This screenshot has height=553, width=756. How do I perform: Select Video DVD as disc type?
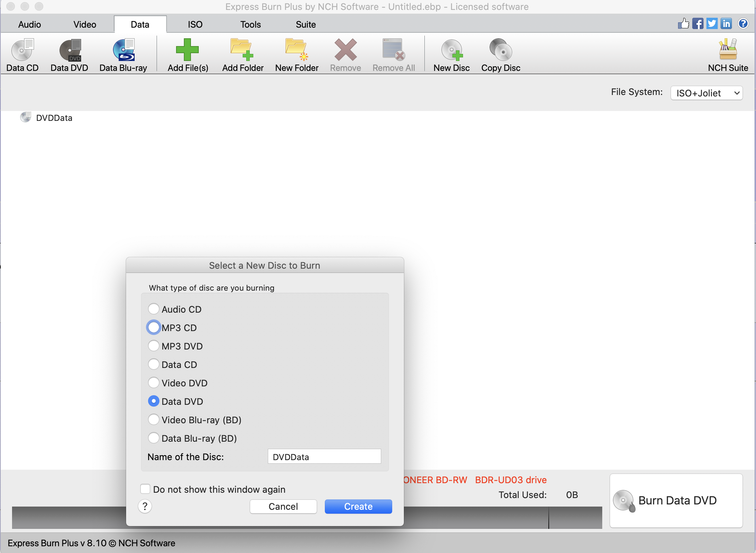(153, 382)
